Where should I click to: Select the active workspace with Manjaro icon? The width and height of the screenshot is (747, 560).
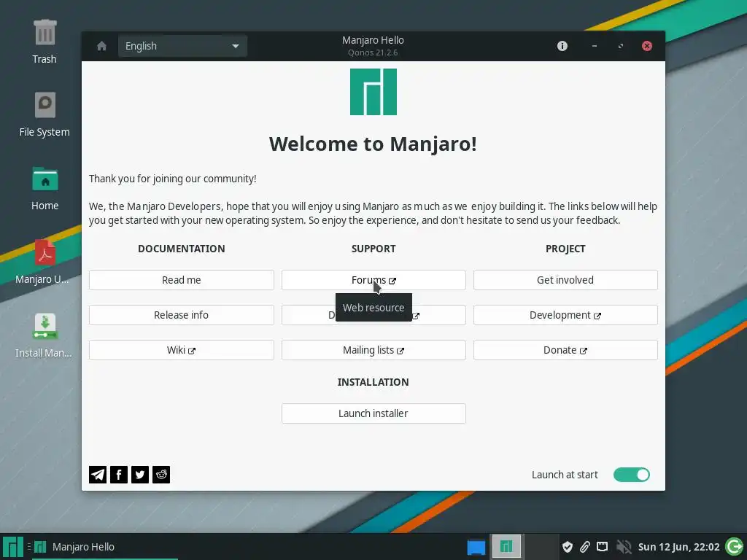click(x=506, y=547)
